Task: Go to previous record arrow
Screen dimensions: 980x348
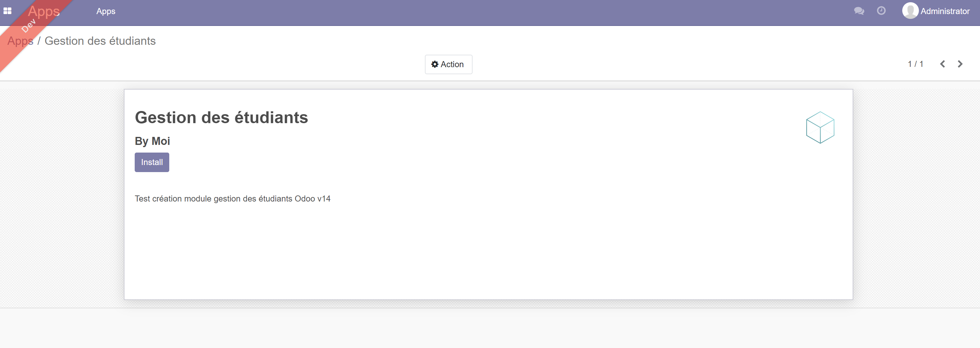Action: click(x=942, y=64)
